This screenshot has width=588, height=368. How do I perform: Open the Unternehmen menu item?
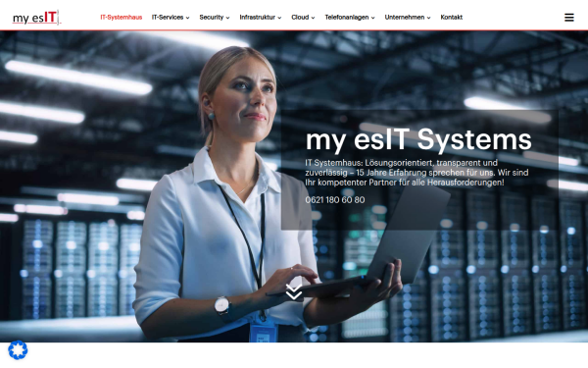404,18
